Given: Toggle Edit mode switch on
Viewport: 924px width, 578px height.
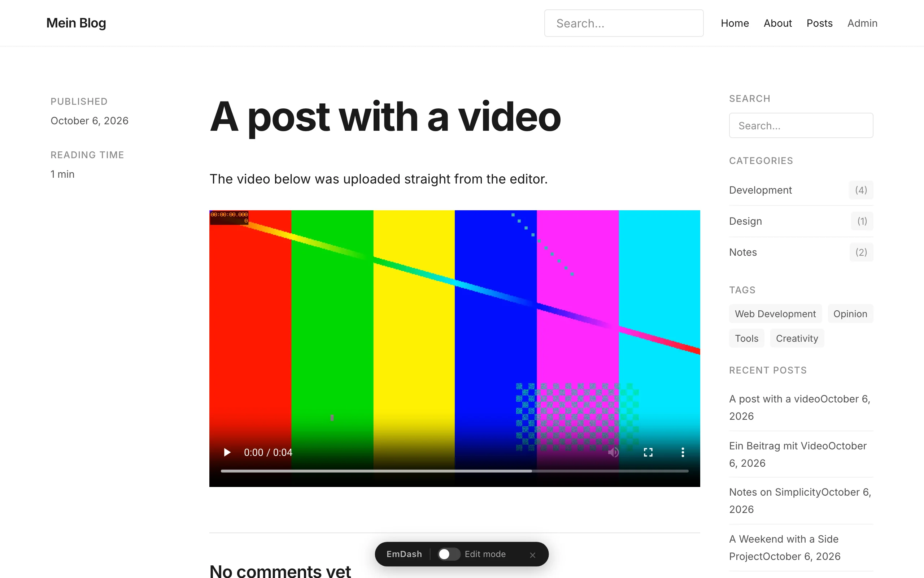Looking at the screenshot, I should pyautogui.click(x=449, y=554).
